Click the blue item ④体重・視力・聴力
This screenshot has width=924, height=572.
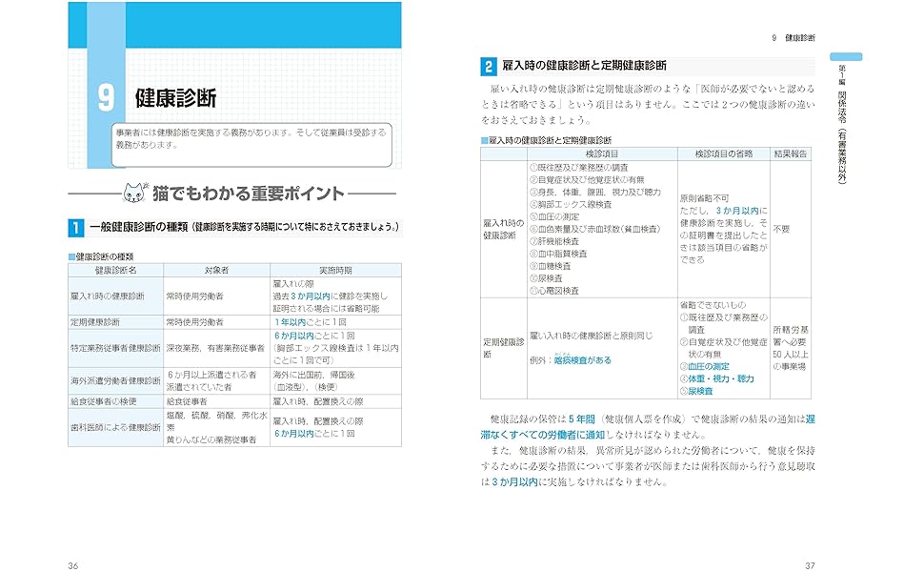(716, 378)
